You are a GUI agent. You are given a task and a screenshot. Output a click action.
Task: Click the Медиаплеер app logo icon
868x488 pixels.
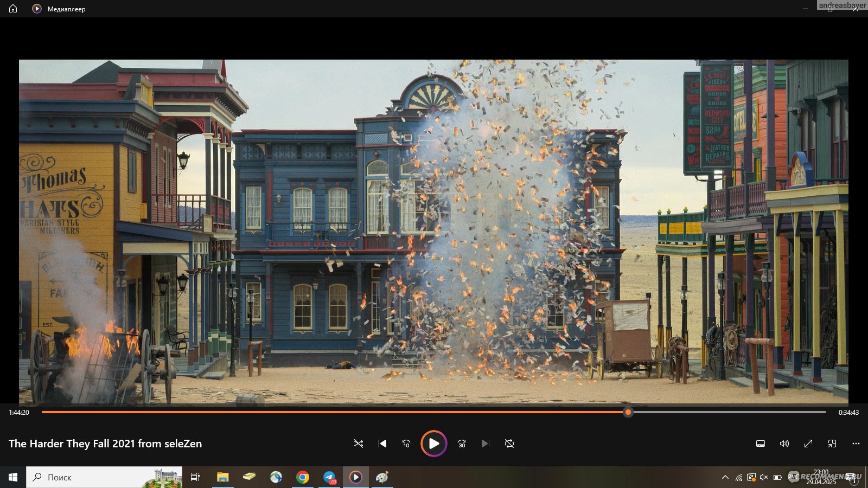tap(36, 9)
